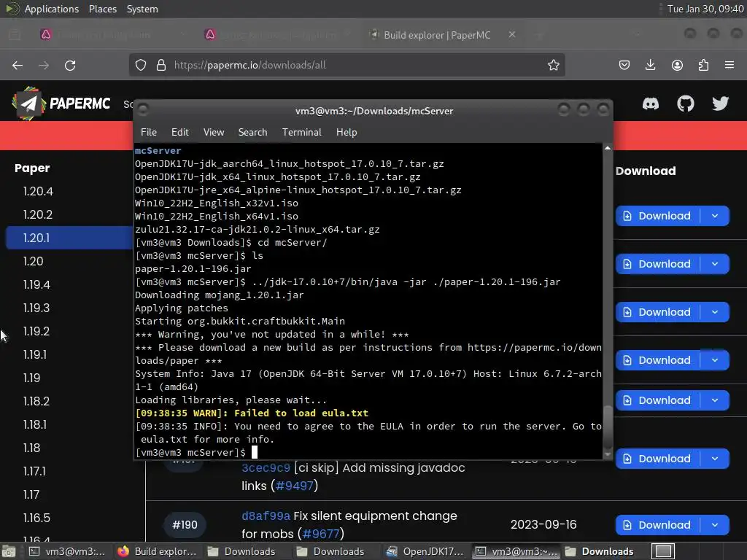Image resolution: width=747 pixels, height=560 pixels.
Task: Open the System menu in top panel
Action: point(142,9)
